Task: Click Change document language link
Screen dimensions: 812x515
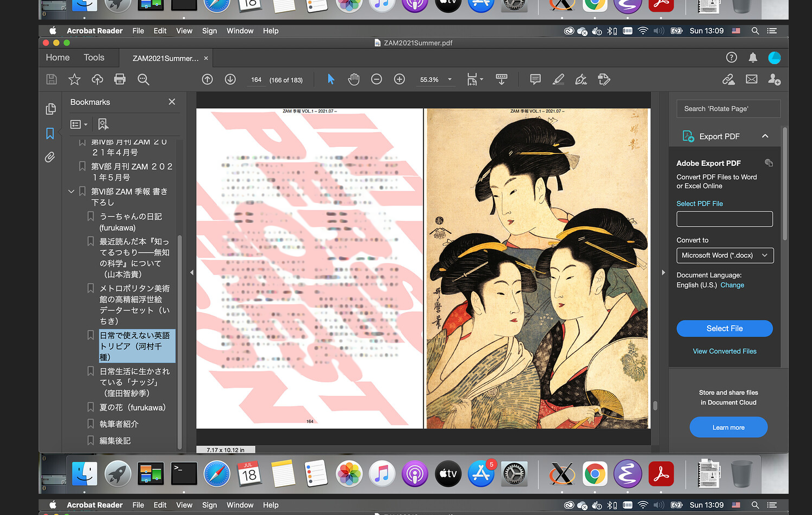Action: pyautogui.click(x=732, y=285)
